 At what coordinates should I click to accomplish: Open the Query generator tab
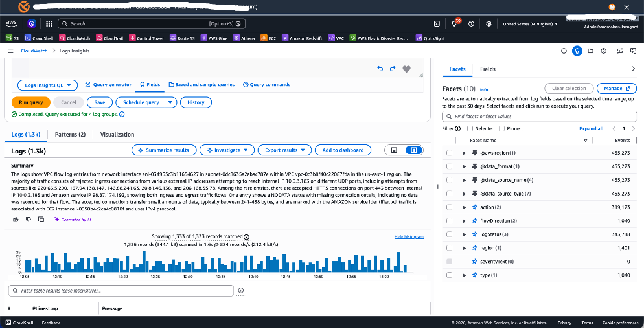[108, 85]
